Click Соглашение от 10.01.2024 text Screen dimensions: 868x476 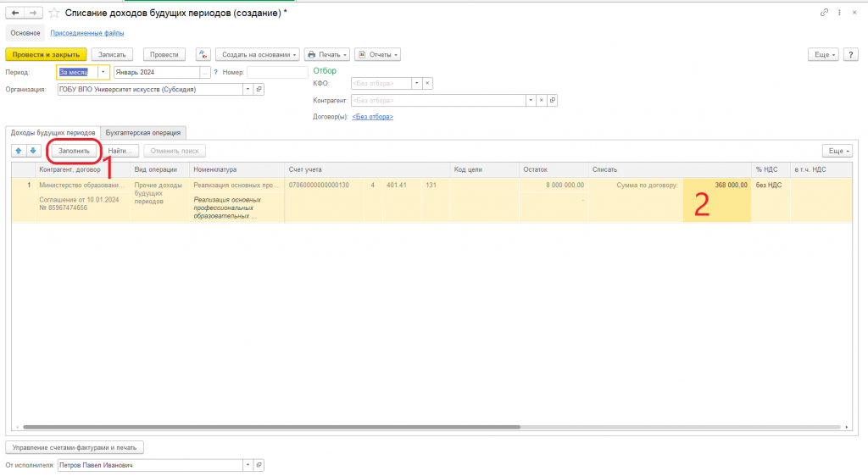pyautogui.click(x=79, y=204)
